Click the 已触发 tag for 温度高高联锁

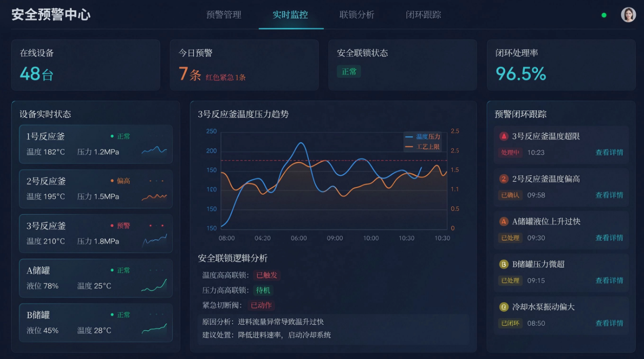point(266,275)
